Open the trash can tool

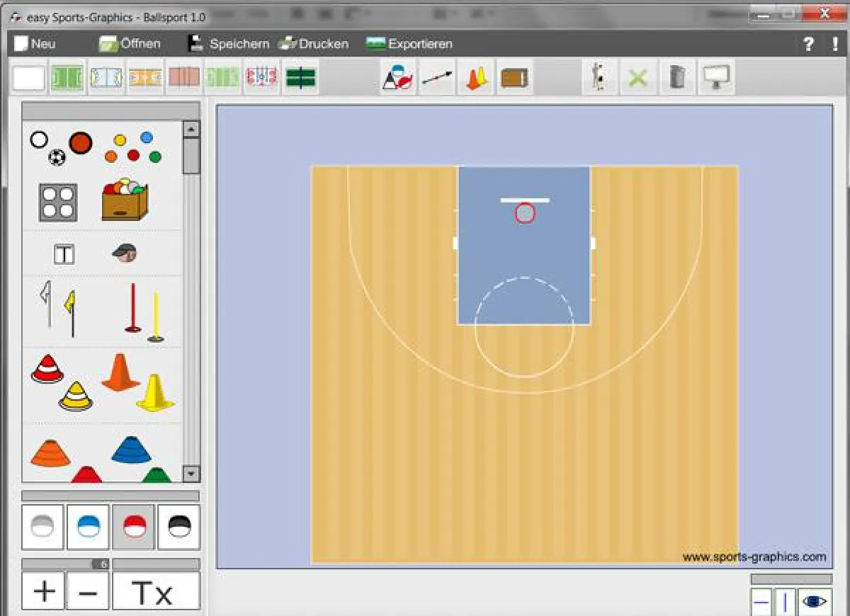coord(677,76)
